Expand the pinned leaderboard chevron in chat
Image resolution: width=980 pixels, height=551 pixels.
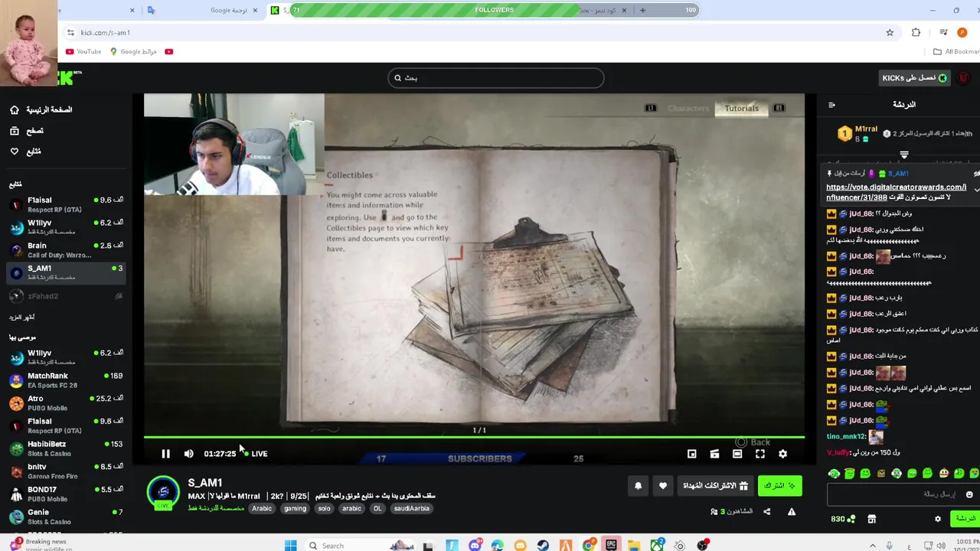coord(904,155)
